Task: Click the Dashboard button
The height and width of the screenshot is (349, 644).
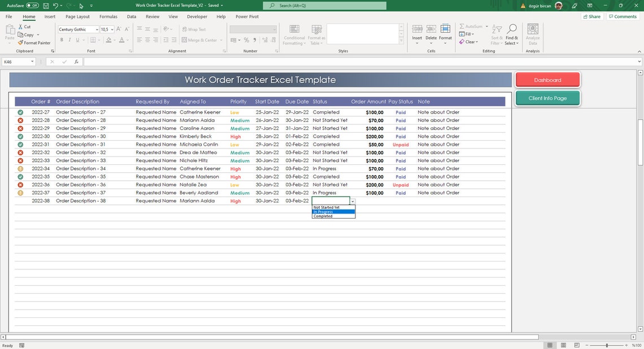Action: pyautogui.click(x=547, y=80)
